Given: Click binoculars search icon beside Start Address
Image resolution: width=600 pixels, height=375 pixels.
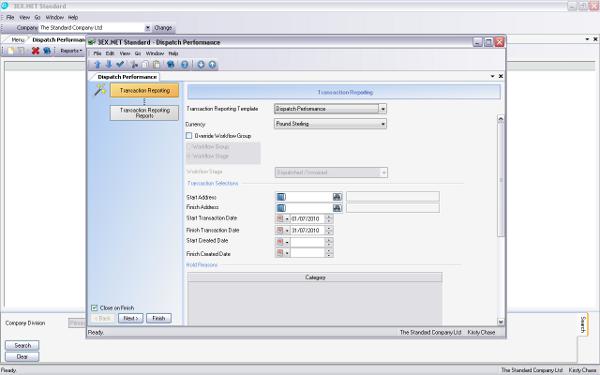Looking at the screenshot, I should (337, 197).
